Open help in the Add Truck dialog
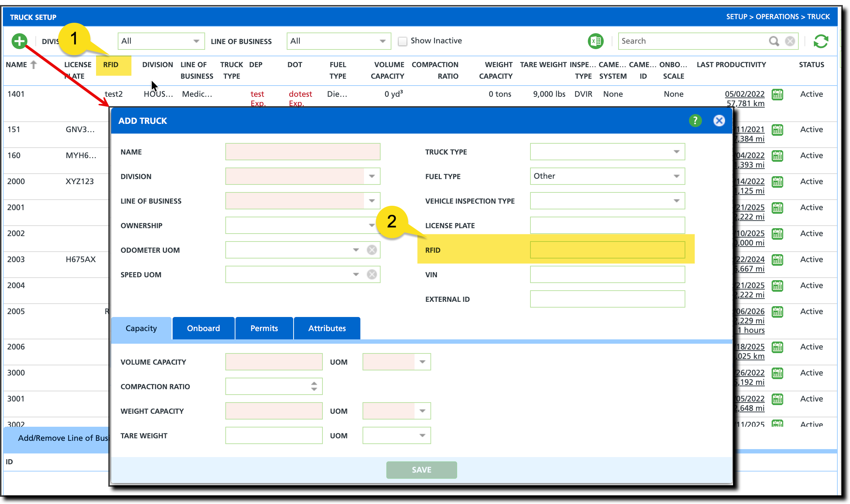850x504 pixels. click(695, 121)
